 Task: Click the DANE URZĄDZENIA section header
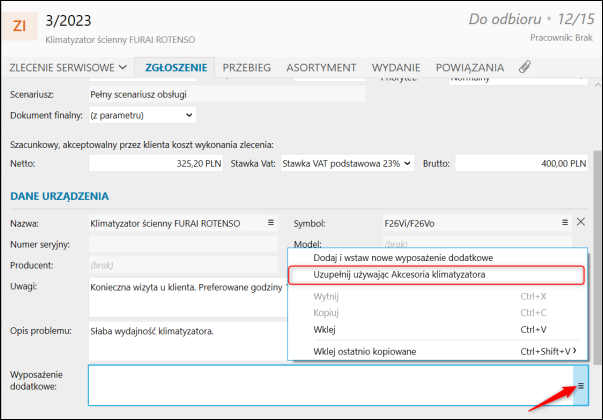[x=60, y=196]
